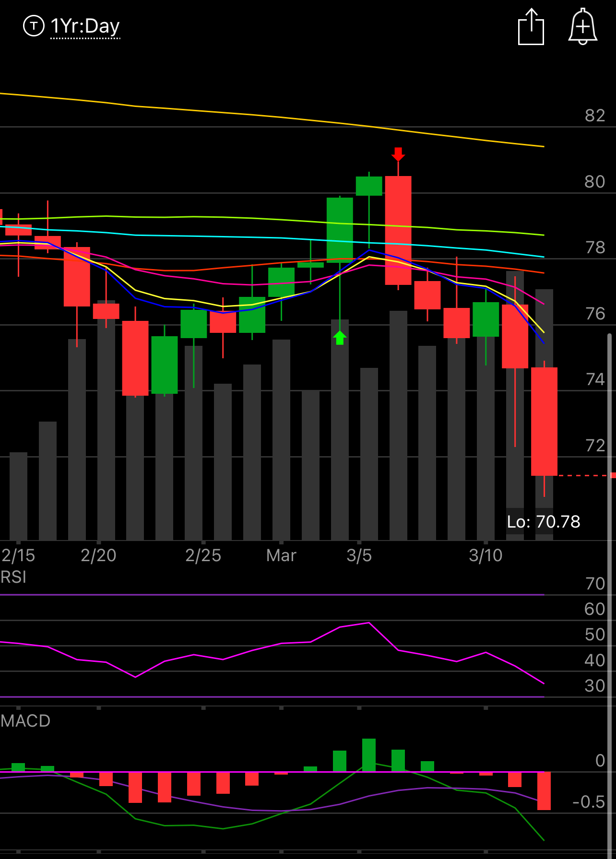Select the tall red candle below the red arrow
Viewport: 616px width, 859px height.
(398, 230)
